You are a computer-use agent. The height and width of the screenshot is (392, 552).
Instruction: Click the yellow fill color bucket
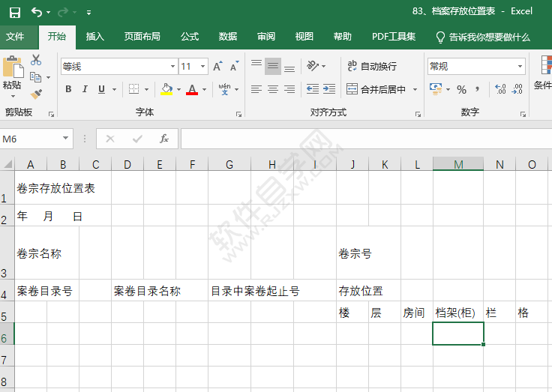click(x=166, y=89)
